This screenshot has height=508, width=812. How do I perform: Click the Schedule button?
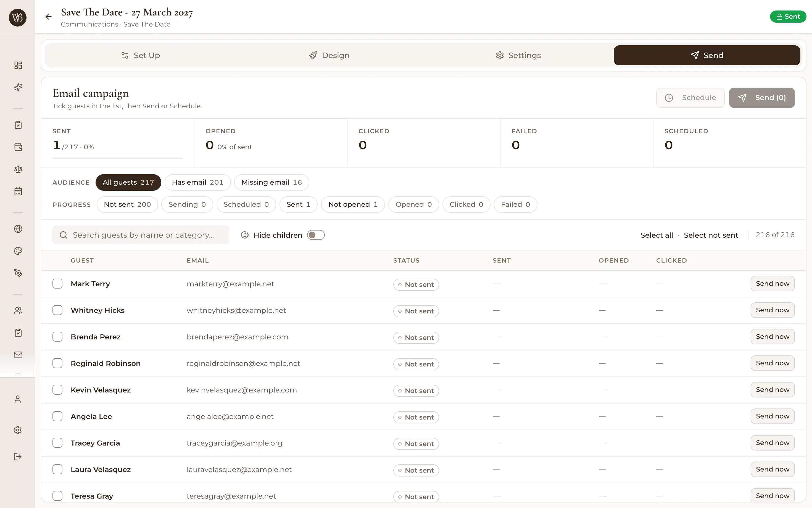click(x=690, y=98)
